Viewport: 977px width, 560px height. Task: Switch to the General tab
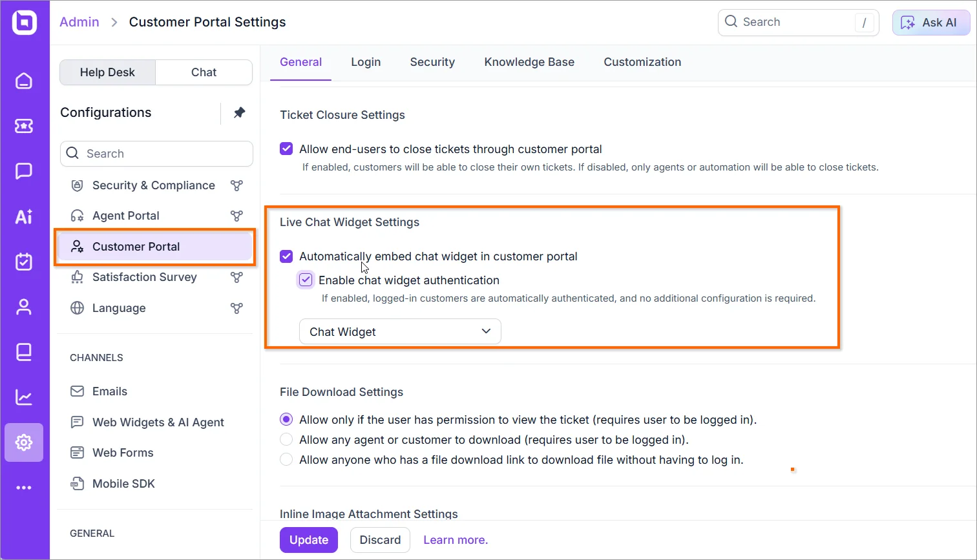click(300, 62)
